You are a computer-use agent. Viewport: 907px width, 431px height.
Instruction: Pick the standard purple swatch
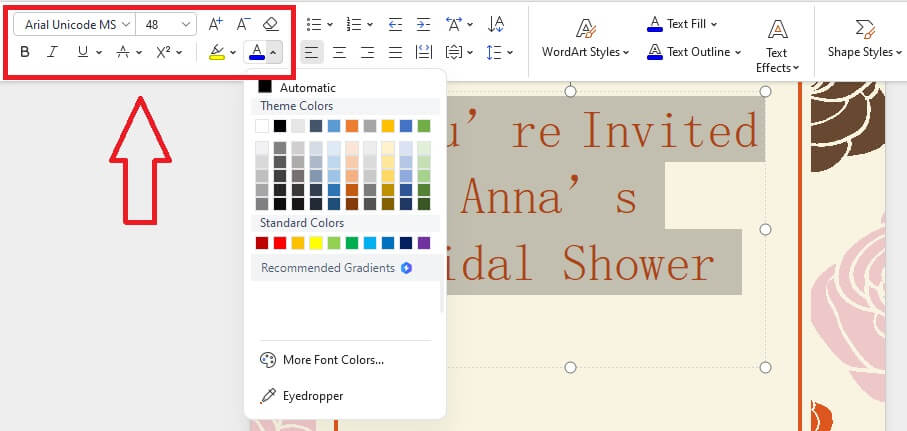[424, 243]
